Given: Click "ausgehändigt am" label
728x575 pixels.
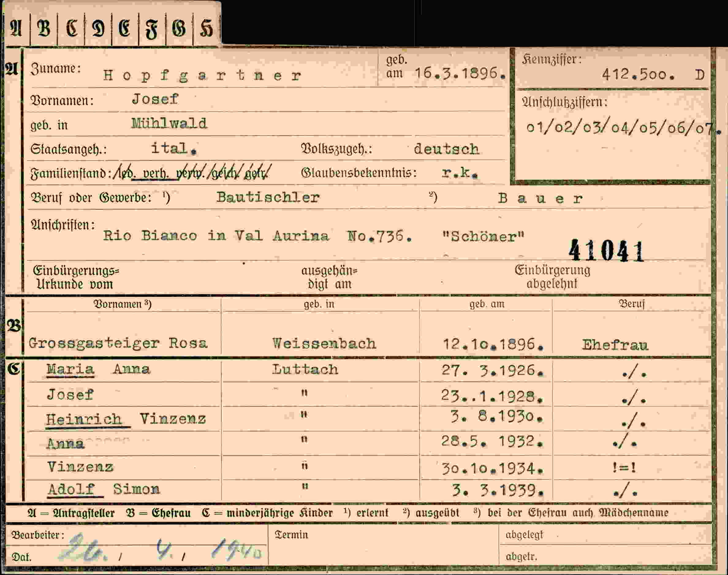Looking at the screenshot, I should tap(329, 278).
